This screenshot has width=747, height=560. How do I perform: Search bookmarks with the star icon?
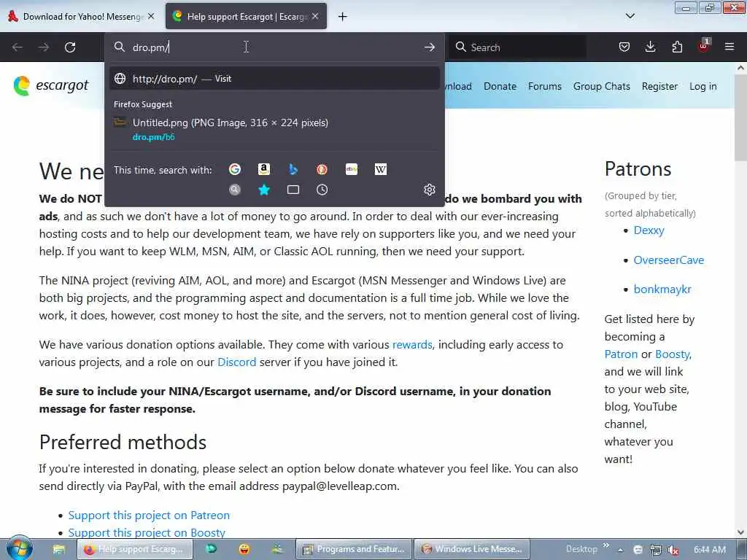pyautogui.click(x=264, y=190)
